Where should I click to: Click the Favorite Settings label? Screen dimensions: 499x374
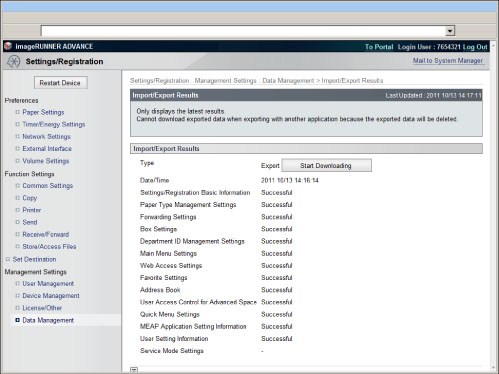click(x=164, y=278)
